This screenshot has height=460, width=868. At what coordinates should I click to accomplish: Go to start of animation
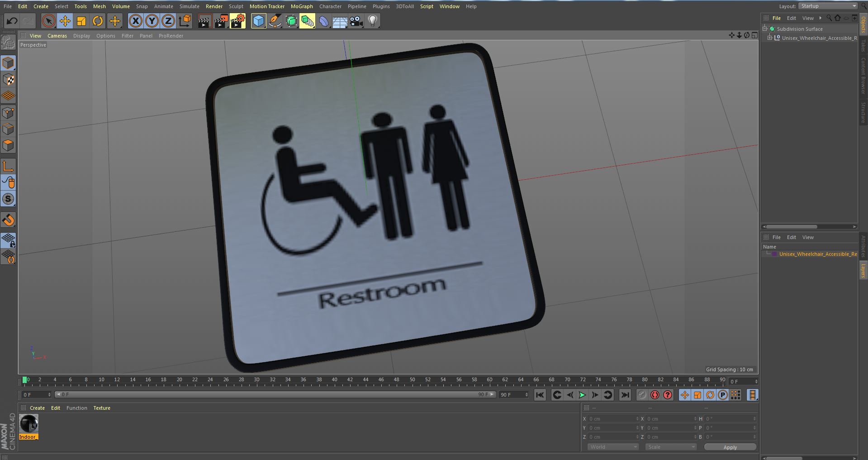click(540, 395)
